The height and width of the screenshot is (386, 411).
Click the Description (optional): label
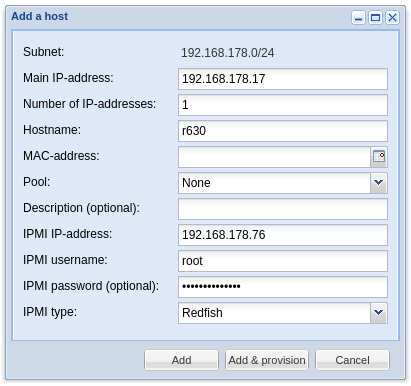81,208
